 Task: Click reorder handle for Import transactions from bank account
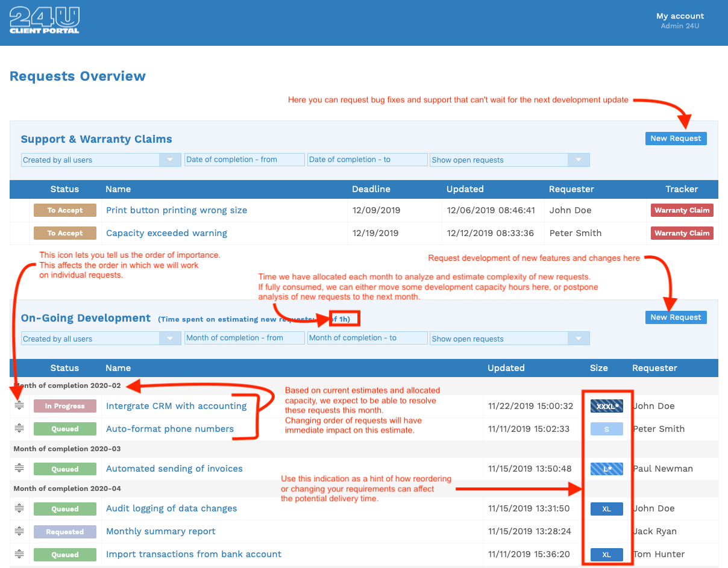19,554
